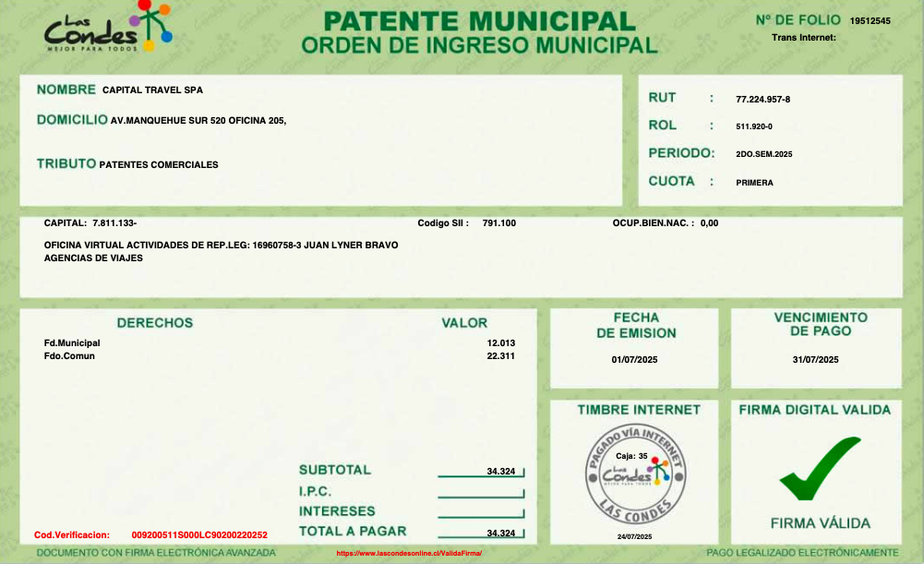The height and width of the screenshot is (564, 924).
Task: Click the FECHA DE EMISION heading
Action: pos(636,325)
